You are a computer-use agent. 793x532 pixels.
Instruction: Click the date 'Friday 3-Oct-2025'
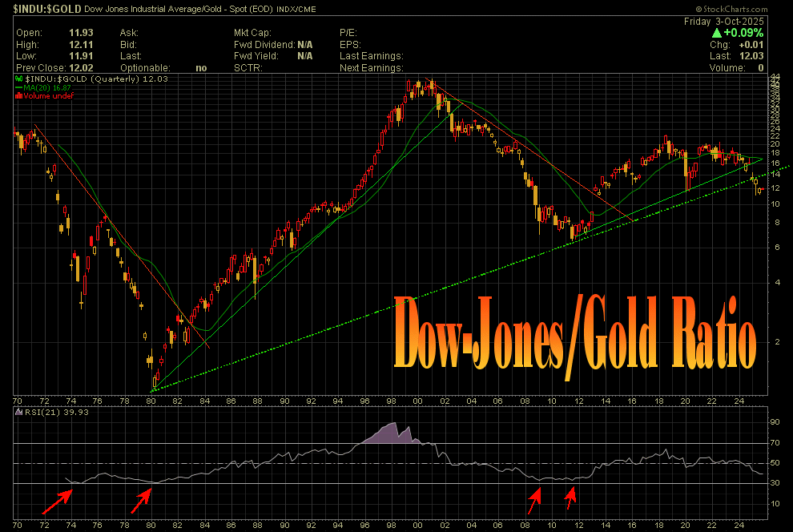point(724,22)
